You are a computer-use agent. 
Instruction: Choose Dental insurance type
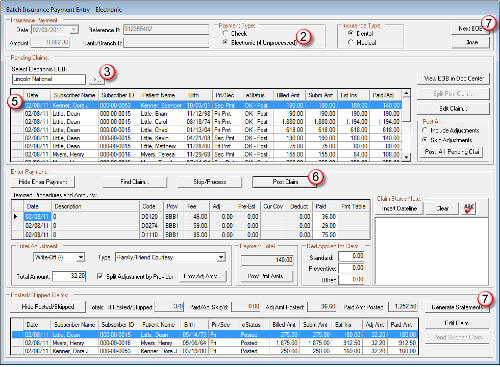[x=350, y=33]
